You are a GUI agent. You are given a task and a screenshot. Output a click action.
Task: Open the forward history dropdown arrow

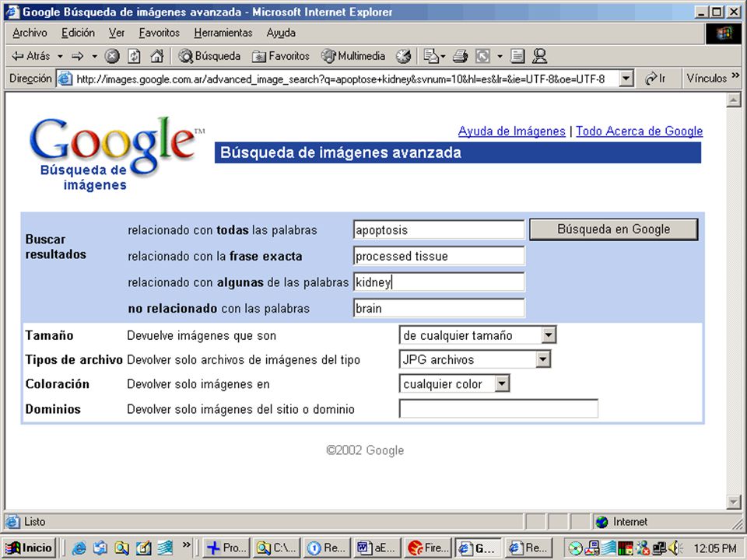[x=94, y=56]
